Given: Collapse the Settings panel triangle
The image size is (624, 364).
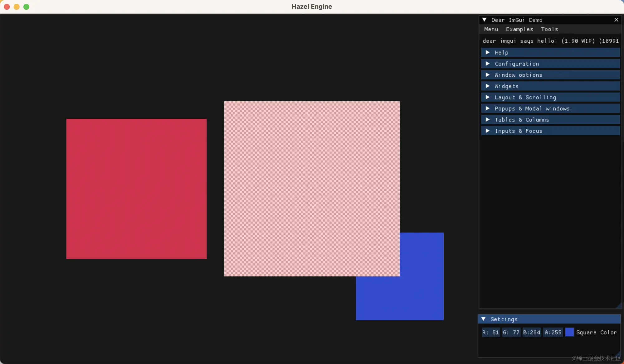Looking at the screenshot, I should 483,319.
